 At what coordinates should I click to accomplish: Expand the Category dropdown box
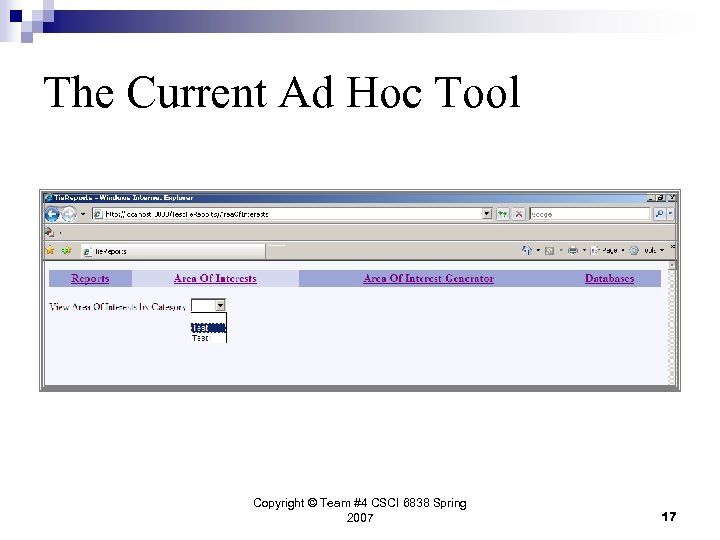208,305
